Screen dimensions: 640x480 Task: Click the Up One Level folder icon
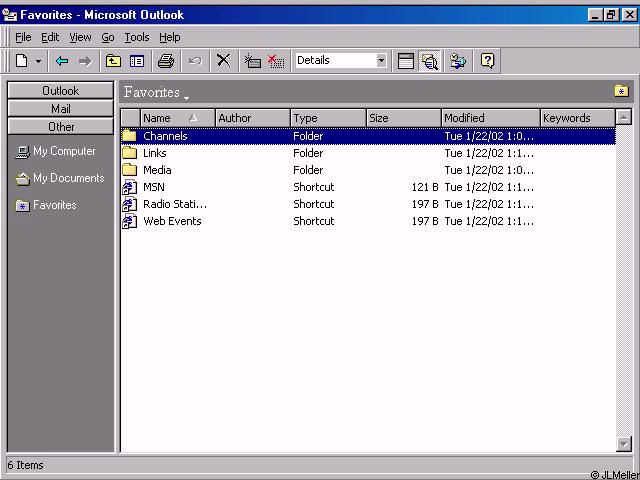pos(113,61)
